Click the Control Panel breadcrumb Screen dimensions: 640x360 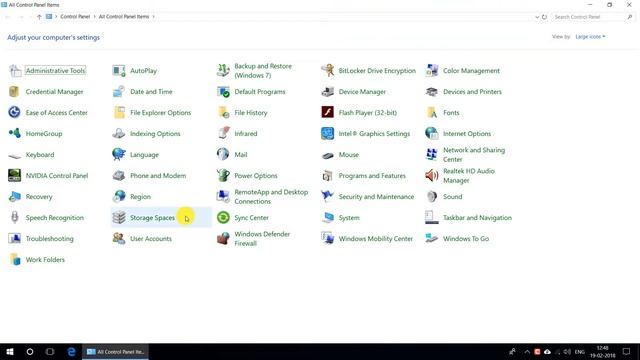coord(75,17)
